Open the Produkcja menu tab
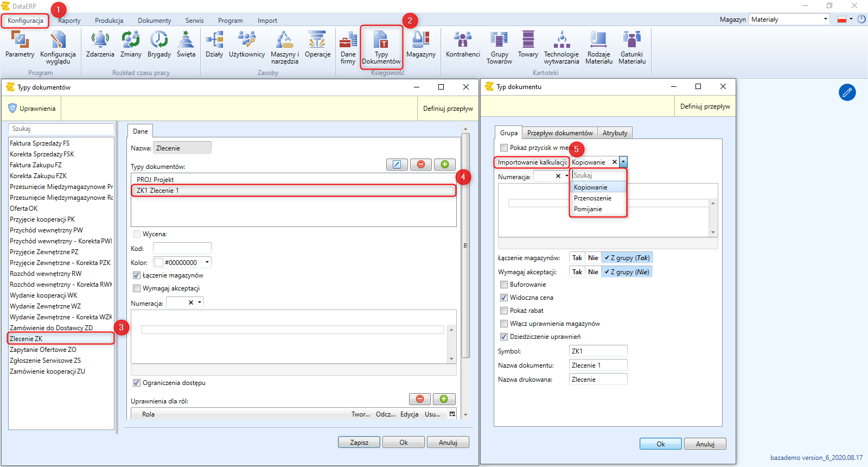 [x=109, y=21]
